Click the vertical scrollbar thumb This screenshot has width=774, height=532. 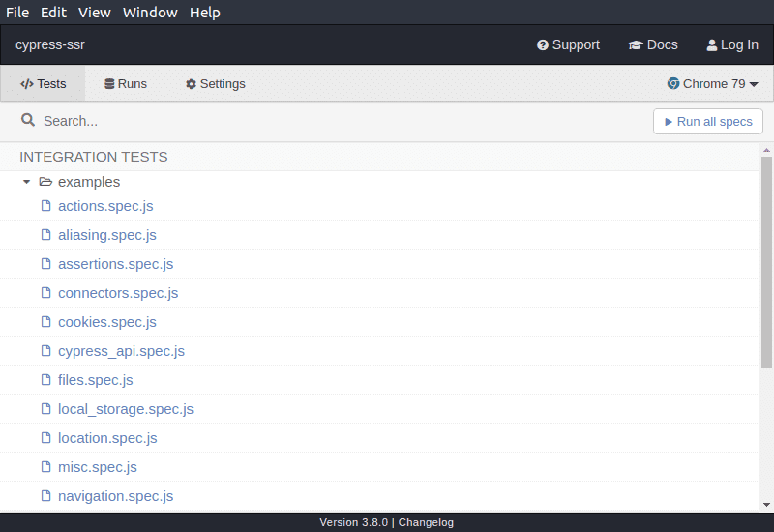point(766,262)
